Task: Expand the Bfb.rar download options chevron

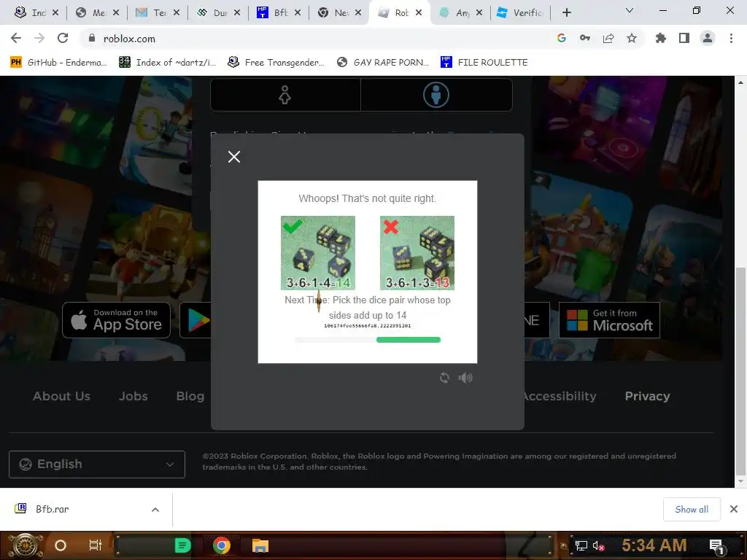Action: coord(155,510)
